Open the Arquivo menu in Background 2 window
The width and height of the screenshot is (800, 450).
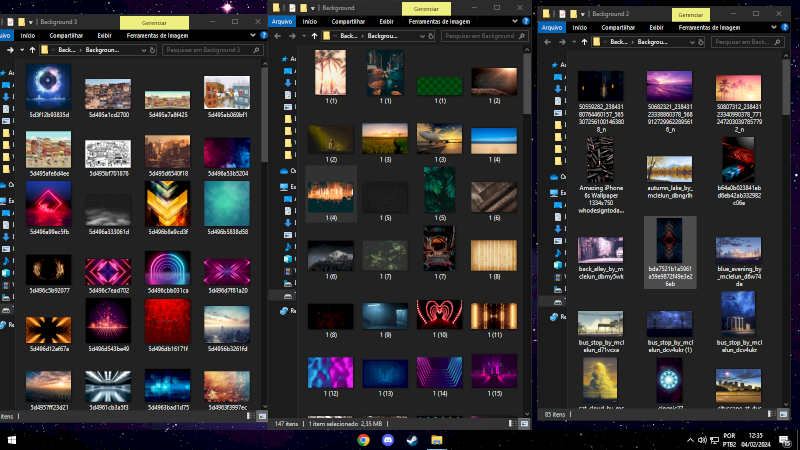click(x=553, y=28)
